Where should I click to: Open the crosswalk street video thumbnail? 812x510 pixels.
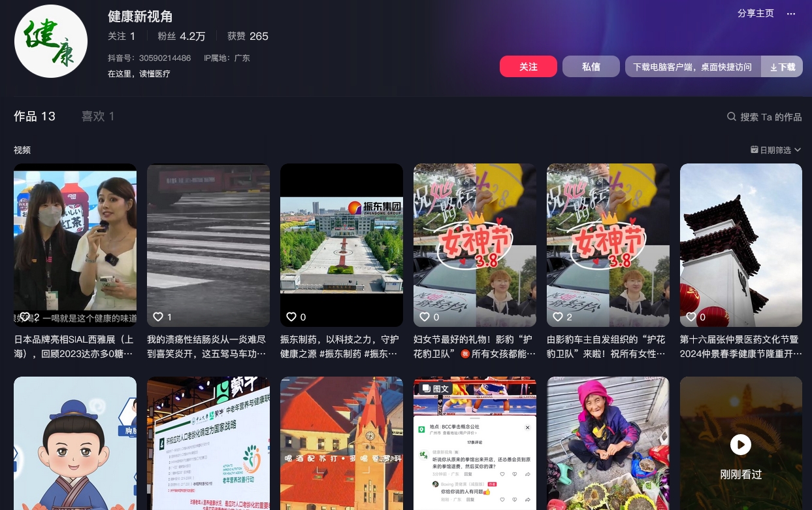(x=208, y=245)
